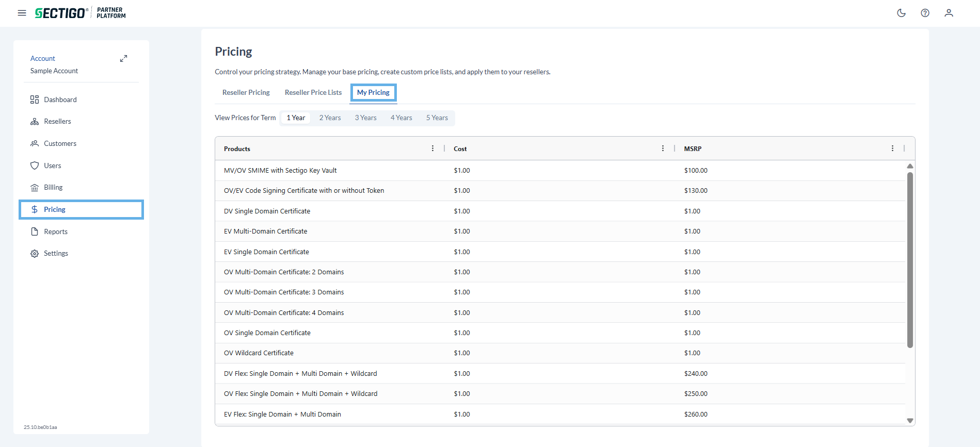Select OV Multi-Domain Certificate: 2 Domains row
This screenshot has width=980, height=447.
pos(560,272)
